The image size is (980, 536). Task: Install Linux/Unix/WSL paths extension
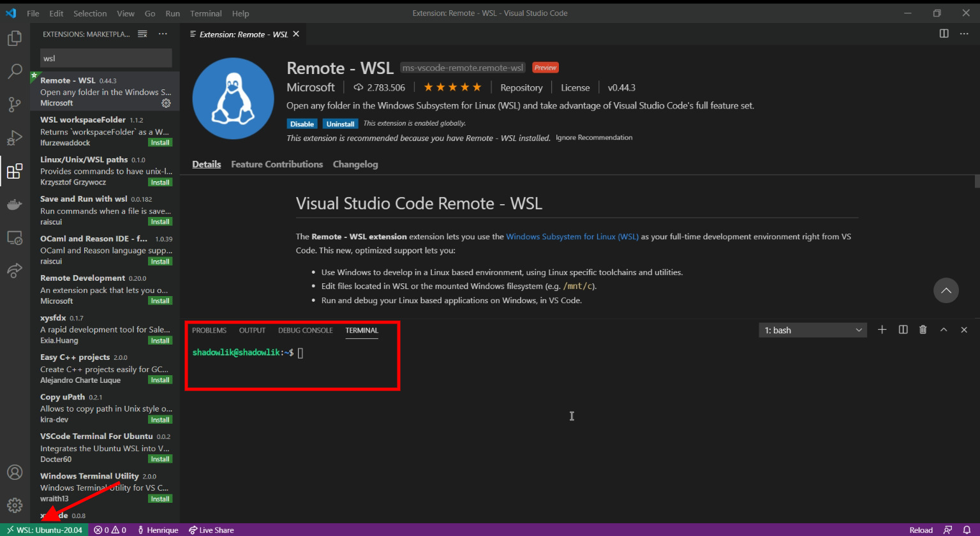pyautogui.click(x=160, y=182)
